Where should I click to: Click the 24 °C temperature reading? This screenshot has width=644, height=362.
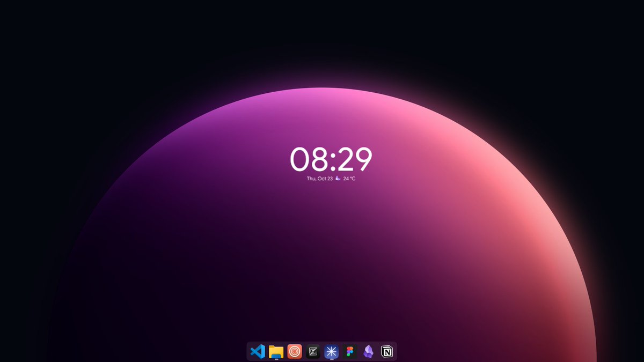pos(349,179)
